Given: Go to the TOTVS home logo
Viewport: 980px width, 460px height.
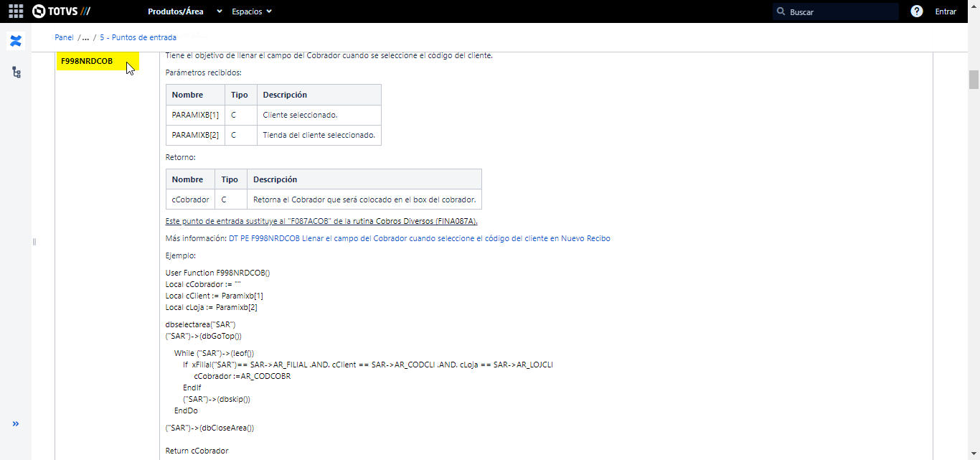Looking at the screenshot, I should point(61,11).
